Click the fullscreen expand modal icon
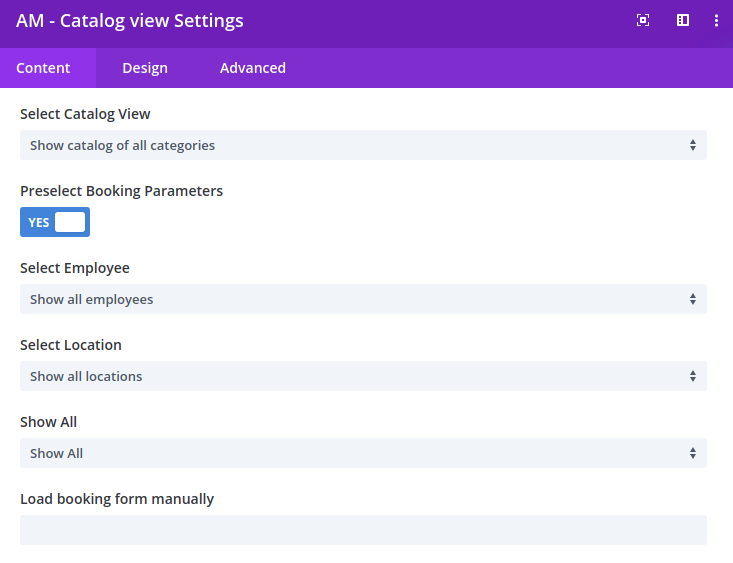The width and height of the screenshot is (733, 563). (x=643, y=20)
